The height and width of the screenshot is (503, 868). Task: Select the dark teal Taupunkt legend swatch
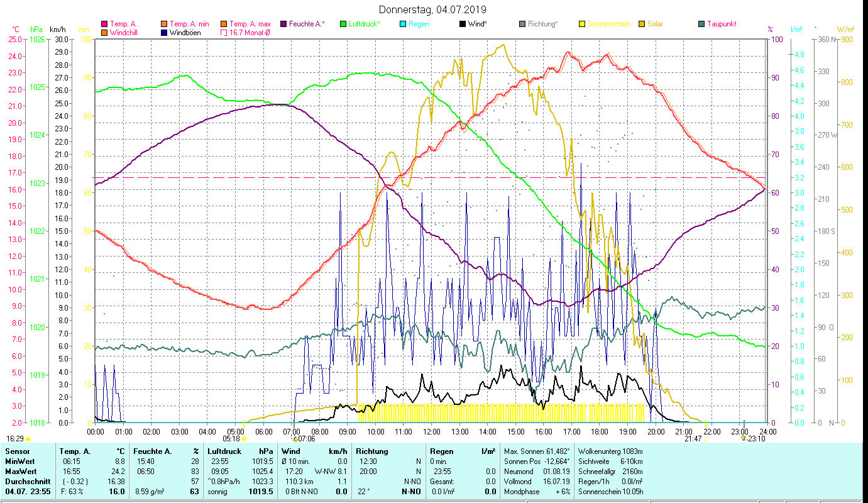pyautogui.click(x=701, y=24)
